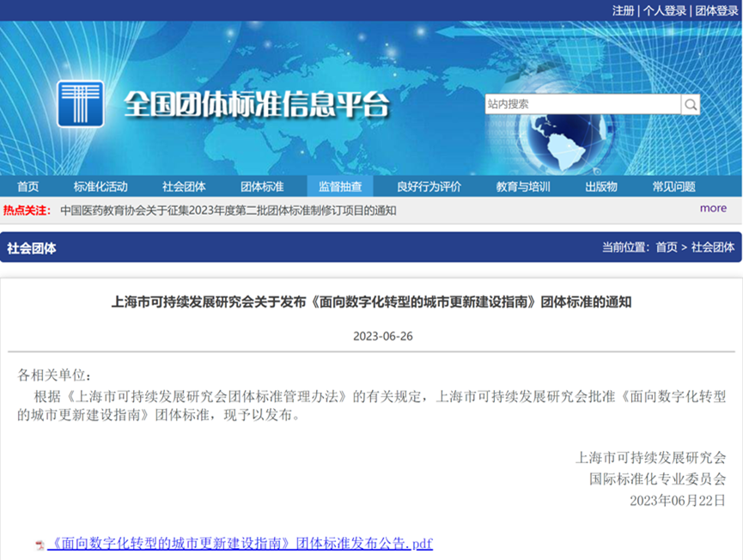Type in the 站内搜索 search field

582,105
